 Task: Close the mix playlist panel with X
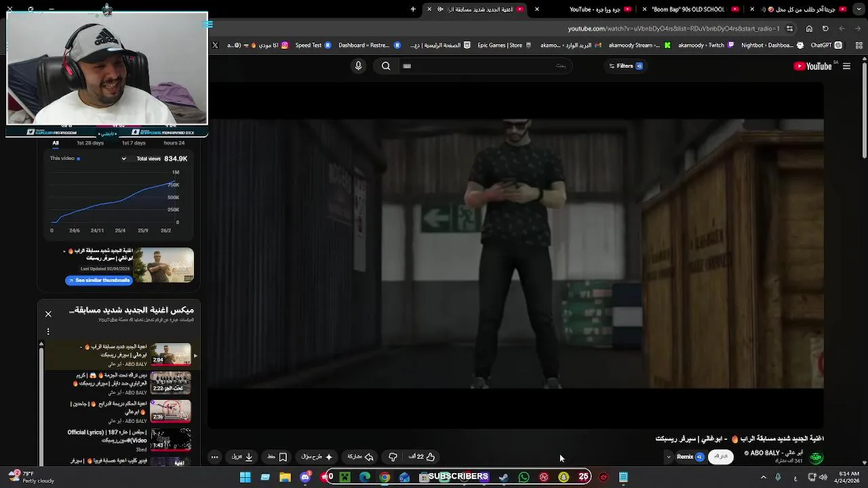pos(48,314)
